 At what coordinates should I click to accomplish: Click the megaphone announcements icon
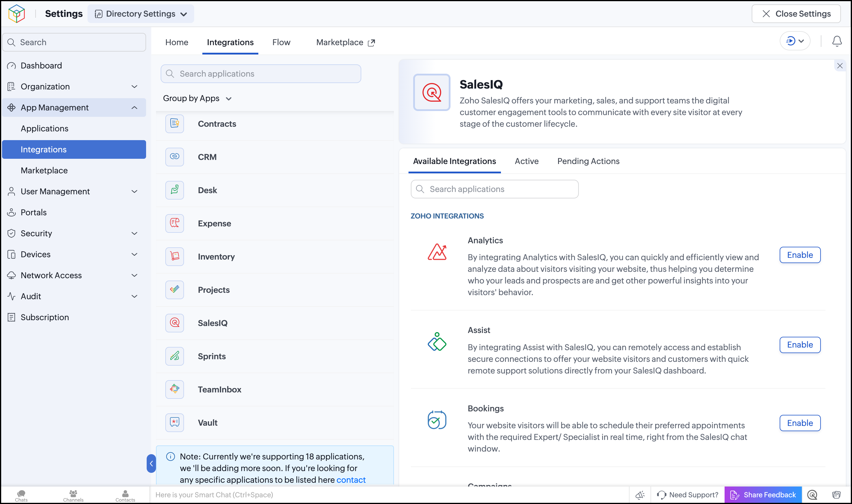point(640,495)
